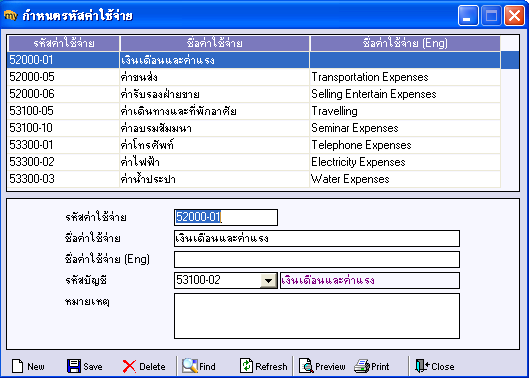The height and width of the screenshot is (378, 529).
Task: Focus the empty ชื่อค่าใช้จ่าย (Eng) field in the form
Action: (x=317, y=260)
